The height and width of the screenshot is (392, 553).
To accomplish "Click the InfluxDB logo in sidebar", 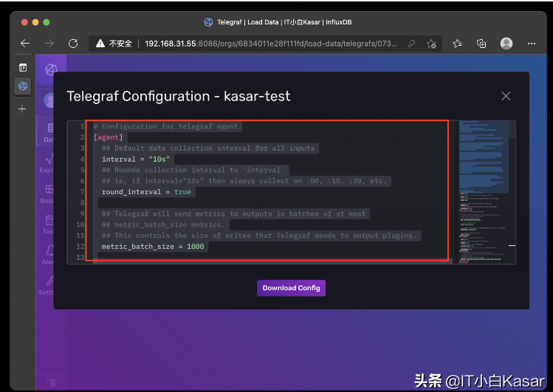I will [51, 69].
